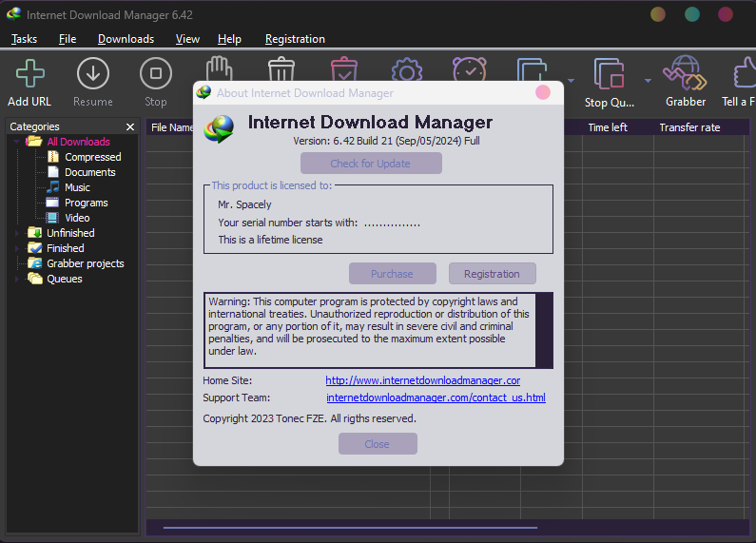Click the Check for Update button
756x543 pixels.
point(371,163)
